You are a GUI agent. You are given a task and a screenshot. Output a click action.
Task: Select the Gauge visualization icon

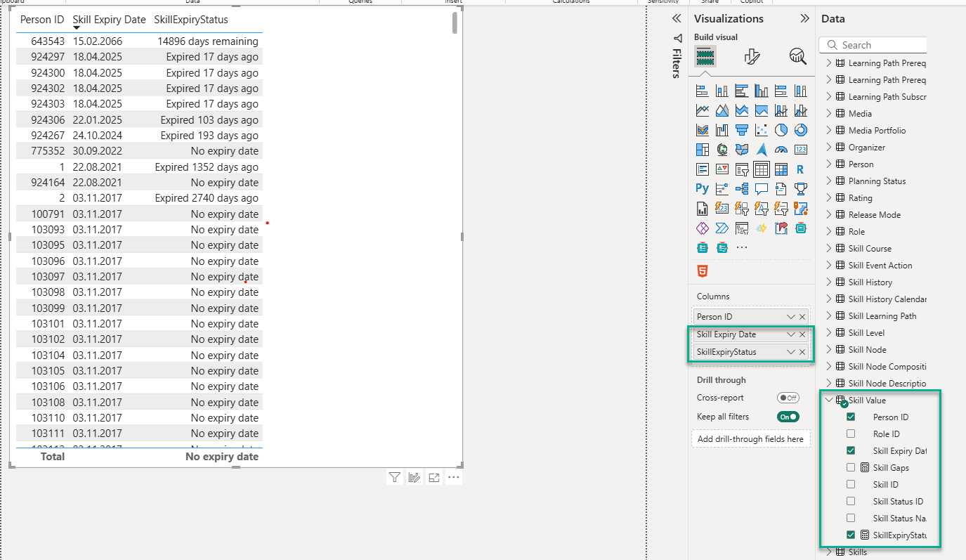[781, 149]
